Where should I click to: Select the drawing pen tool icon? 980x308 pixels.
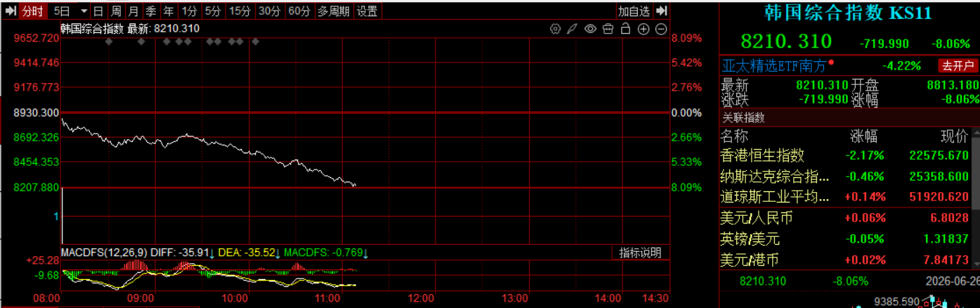point(573,29)
